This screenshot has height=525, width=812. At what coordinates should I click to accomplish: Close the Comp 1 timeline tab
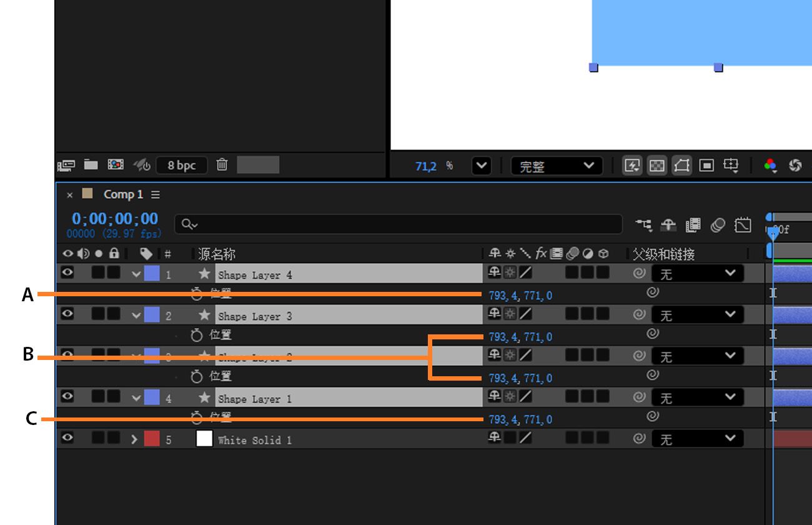tap(69, 195)
